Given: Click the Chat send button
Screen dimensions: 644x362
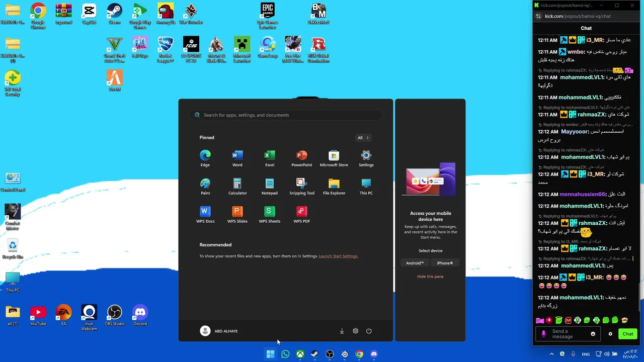Looking at the screenshot, I should 627,334.
